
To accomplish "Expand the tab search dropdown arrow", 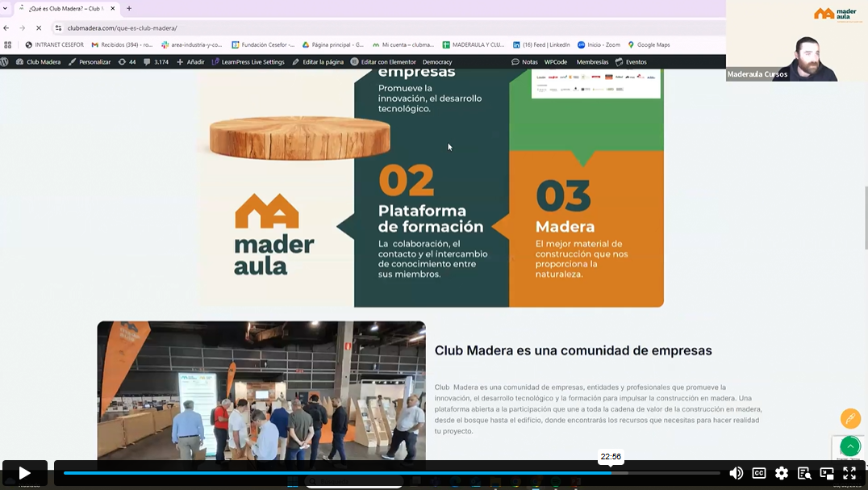I will tap(5, 8).
